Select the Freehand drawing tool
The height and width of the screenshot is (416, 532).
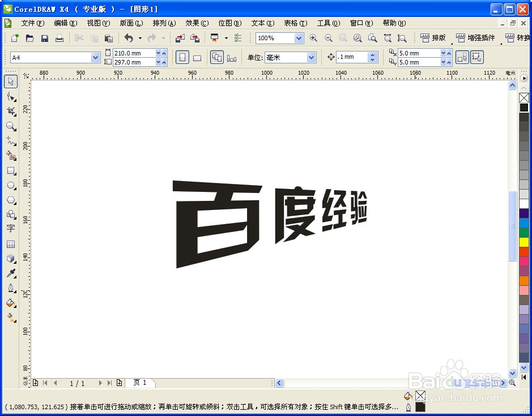[11, 141]
